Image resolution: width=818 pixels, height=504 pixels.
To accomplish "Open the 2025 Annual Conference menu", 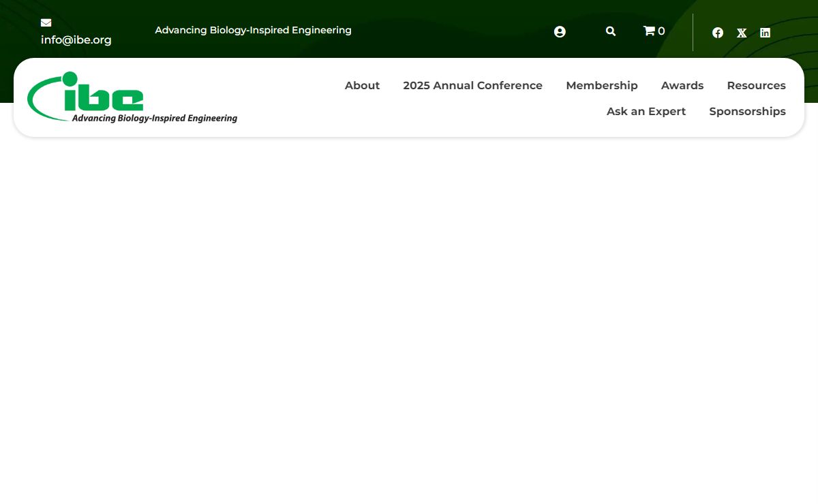I will click(x=472, y=85).
